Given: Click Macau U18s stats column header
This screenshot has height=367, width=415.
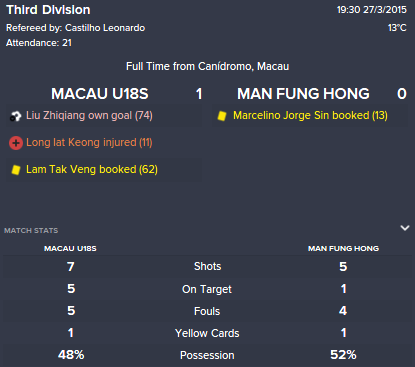Looking at the screenshot, I should tap(70, 248).
